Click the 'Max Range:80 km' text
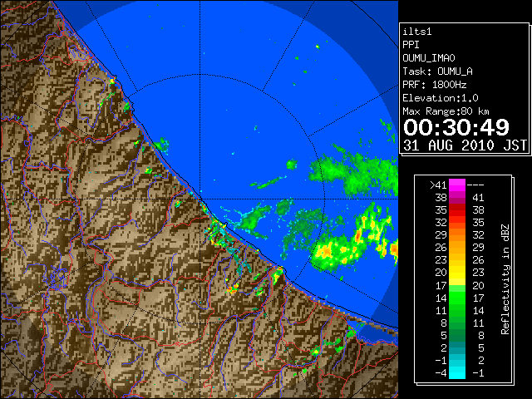This screenshot has height=399, width=532. [446, 111]
